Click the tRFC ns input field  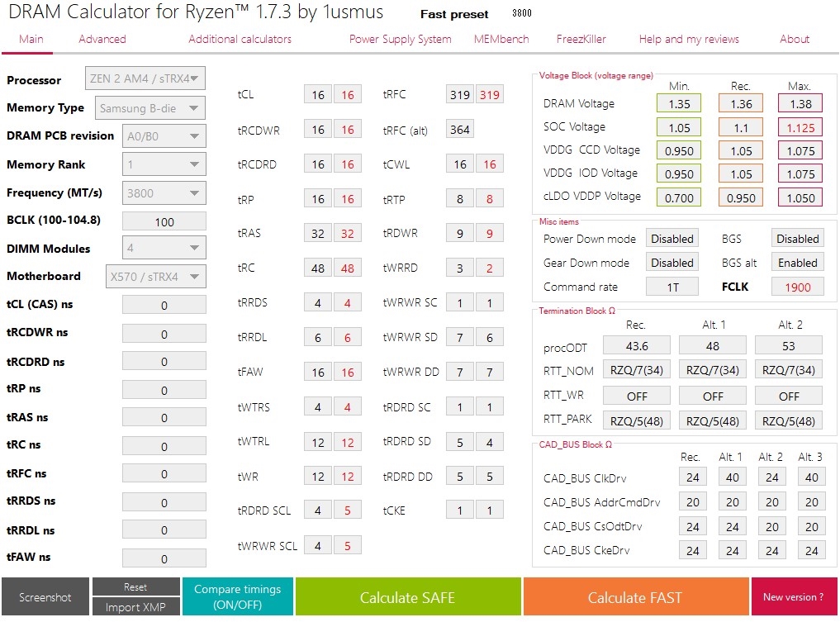(x=164, y=473)
